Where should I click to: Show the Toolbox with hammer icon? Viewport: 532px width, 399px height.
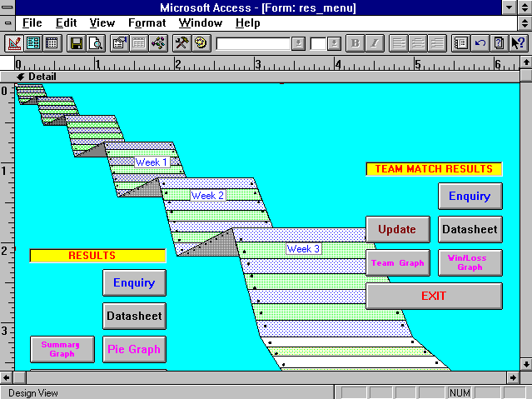click(x=182, y=42)
